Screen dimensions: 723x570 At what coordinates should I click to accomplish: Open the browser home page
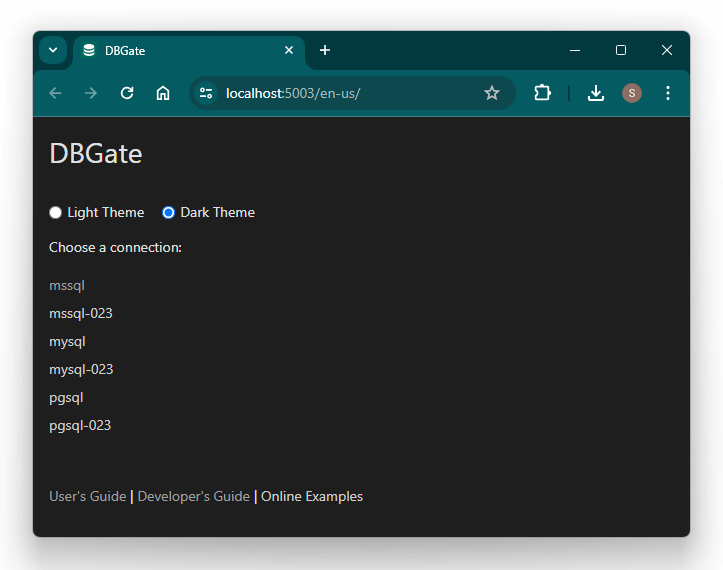163,93
